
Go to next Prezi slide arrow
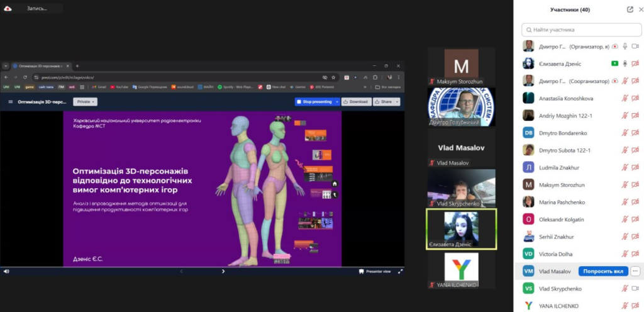(223, 271)
